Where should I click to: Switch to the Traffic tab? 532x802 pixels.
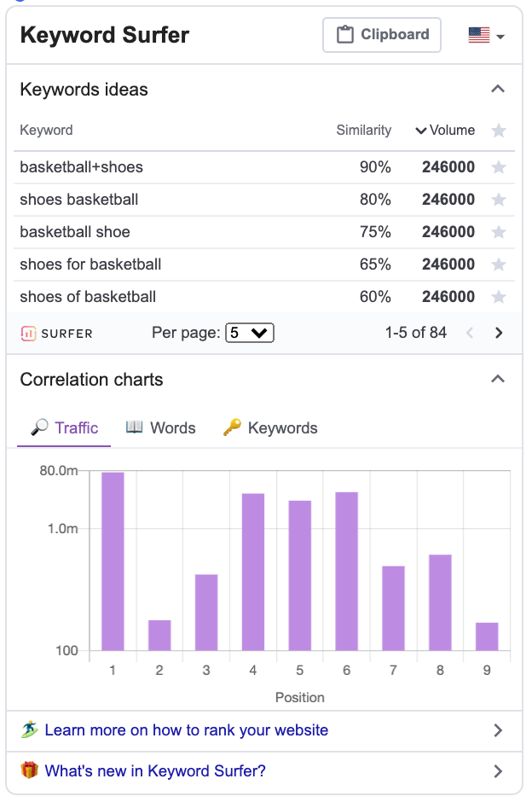click(64, 427)
